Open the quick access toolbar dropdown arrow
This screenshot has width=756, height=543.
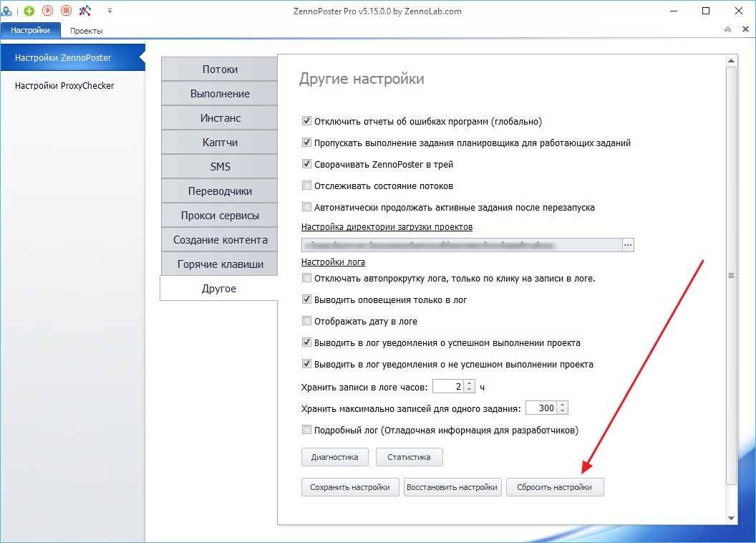click(110, 11)
